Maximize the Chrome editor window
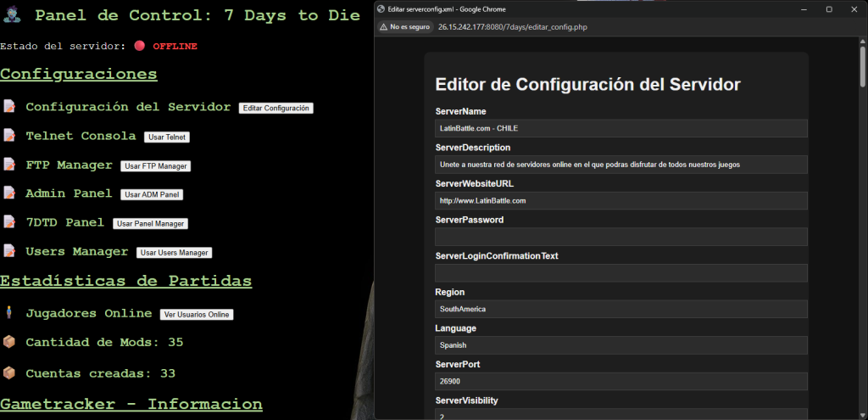The image size is (868, 420). [x=829, y=8]
